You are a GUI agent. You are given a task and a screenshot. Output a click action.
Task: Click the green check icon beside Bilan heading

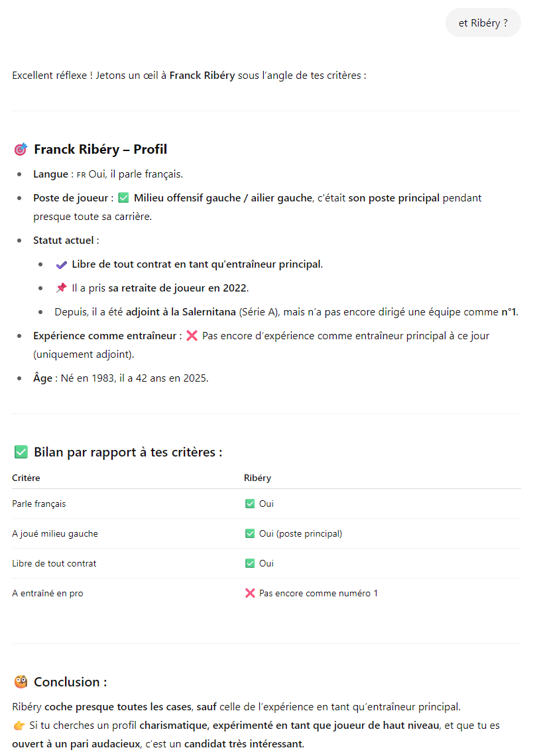pyautogui.click(x=21, y=453)
